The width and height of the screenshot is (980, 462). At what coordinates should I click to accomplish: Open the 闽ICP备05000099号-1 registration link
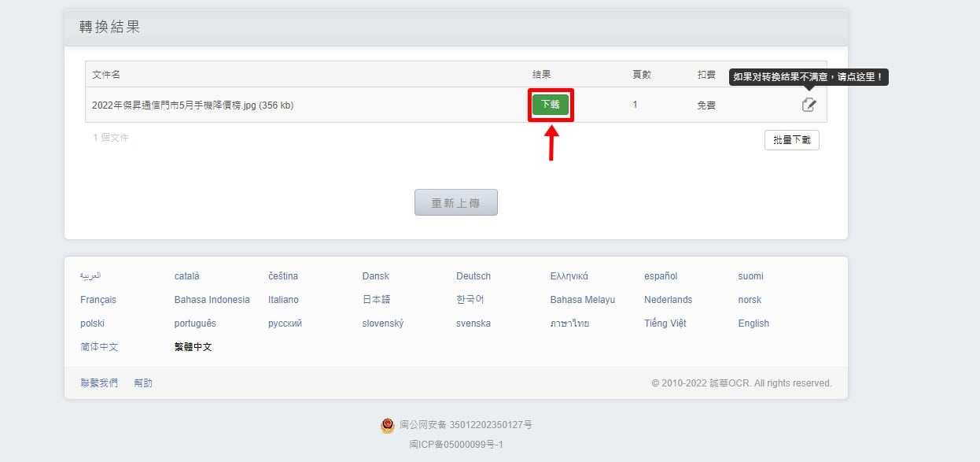pyautogui.click(x=456, y=445)
